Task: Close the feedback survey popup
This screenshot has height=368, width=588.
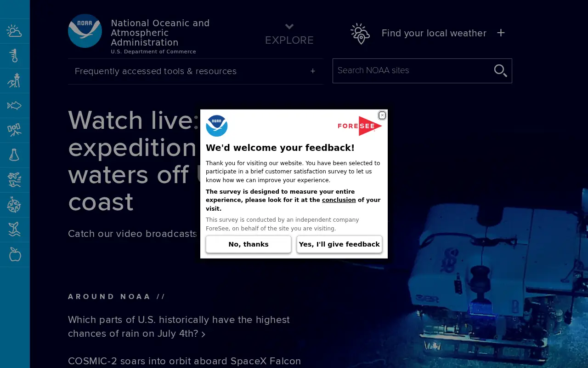Action: coord(382,115)
